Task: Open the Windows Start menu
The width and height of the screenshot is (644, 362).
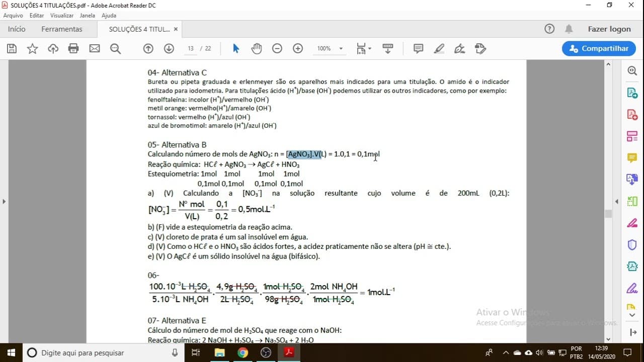Action: pyautogui.click(x=11, y=353)
